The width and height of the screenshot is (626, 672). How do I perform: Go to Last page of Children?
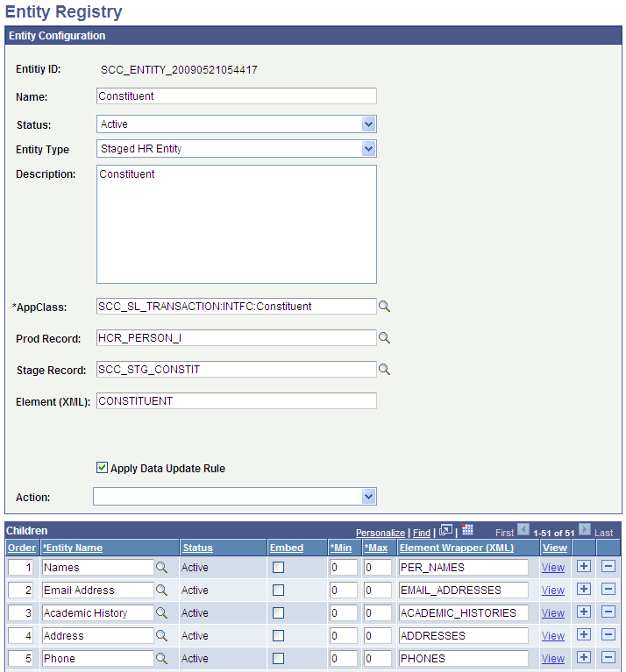(x=604, y=533)
